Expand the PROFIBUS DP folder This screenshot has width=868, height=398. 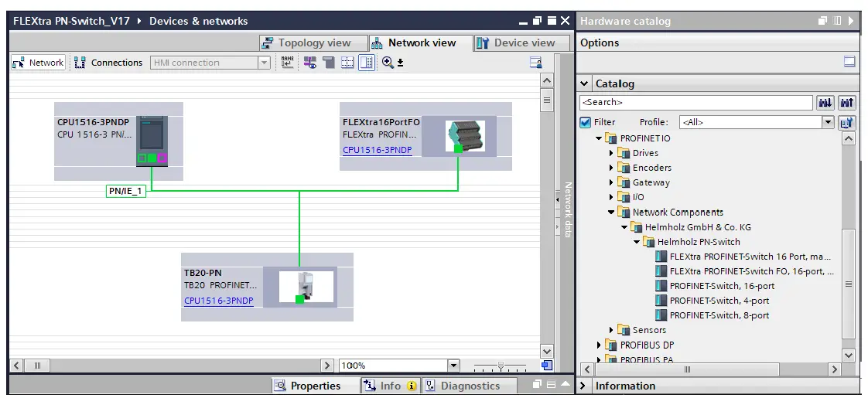pyautogui.click(x=599, y=345)
